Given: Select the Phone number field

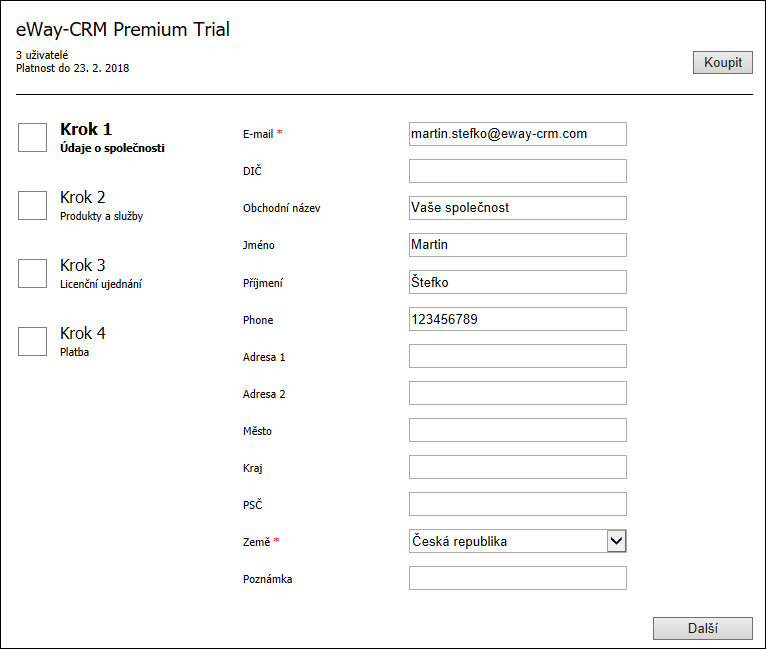Looking at the screenshot, I should tap(518, 319).
